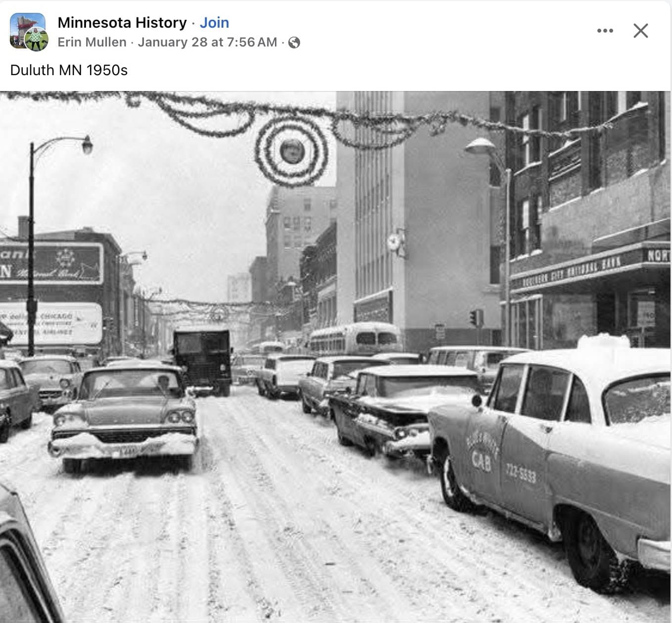Screen dimensions: 672x623
Task: Click the city bus in the photo
Action: (355, 340)
